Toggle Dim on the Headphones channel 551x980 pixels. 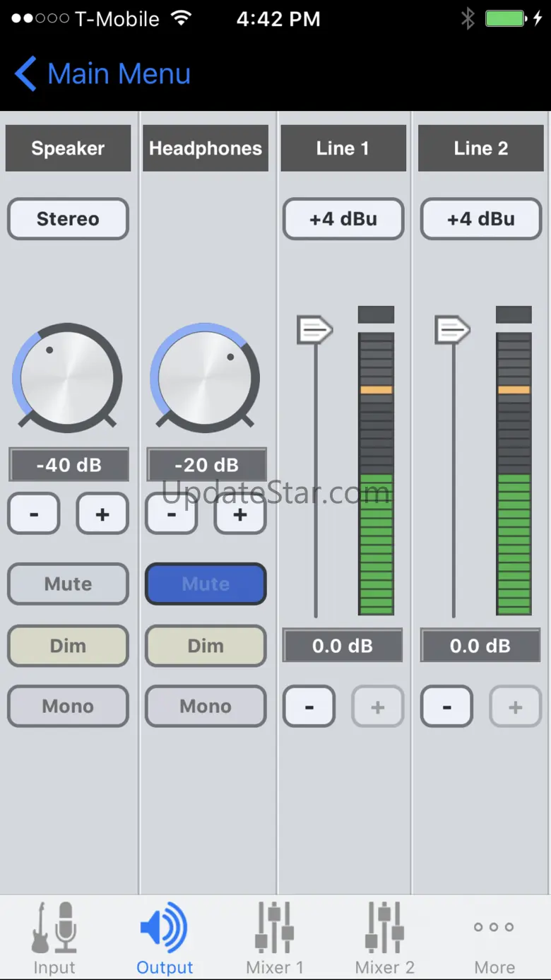(206, 646)
